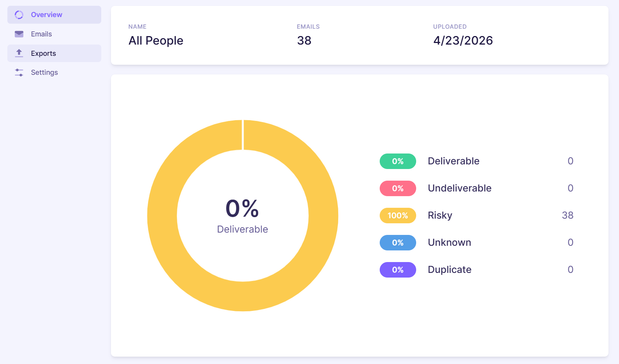Select the green 0% Deliverable badge
The width and height of the screenshot is (619, 364).
[398, 161]
